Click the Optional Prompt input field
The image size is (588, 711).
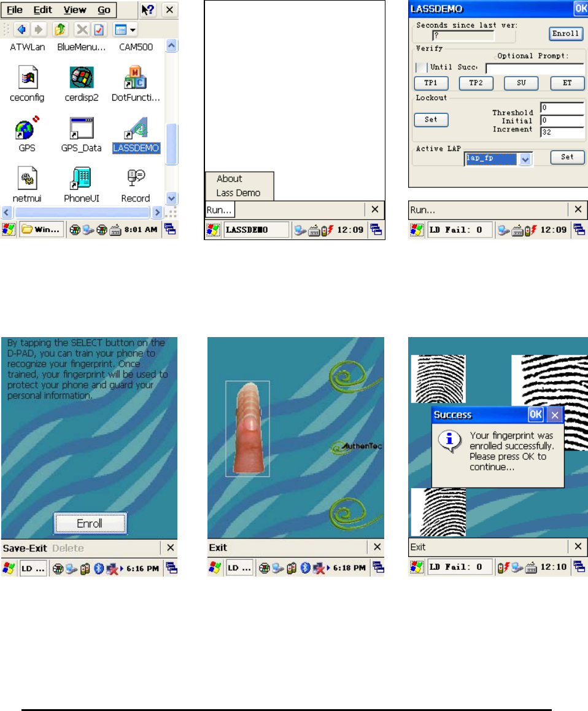coord(535,69)
